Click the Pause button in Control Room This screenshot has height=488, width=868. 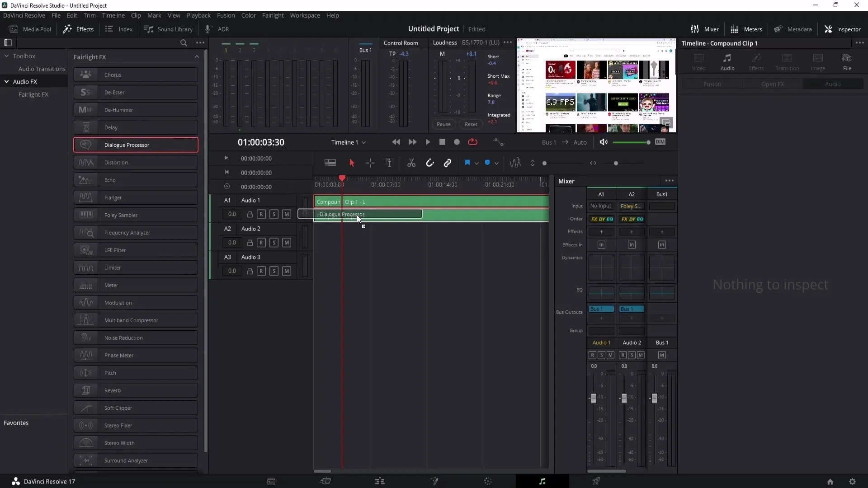click(x=443, y=124)
